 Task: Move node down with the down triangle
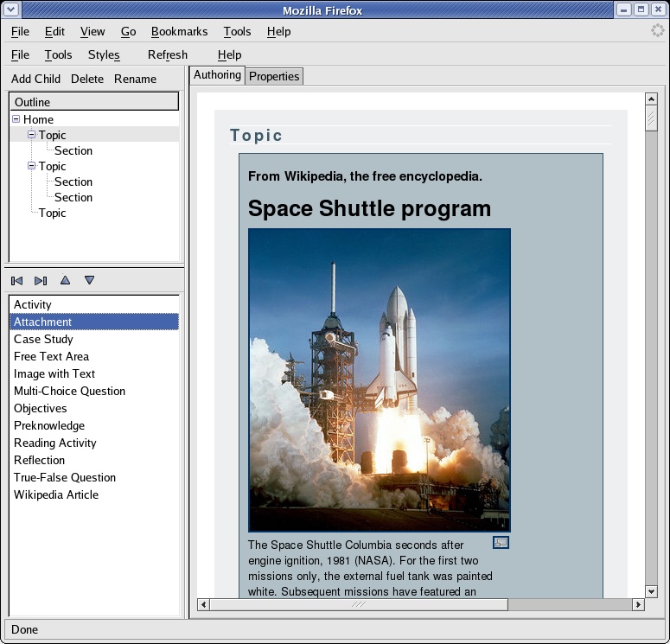tap(89, 280)
